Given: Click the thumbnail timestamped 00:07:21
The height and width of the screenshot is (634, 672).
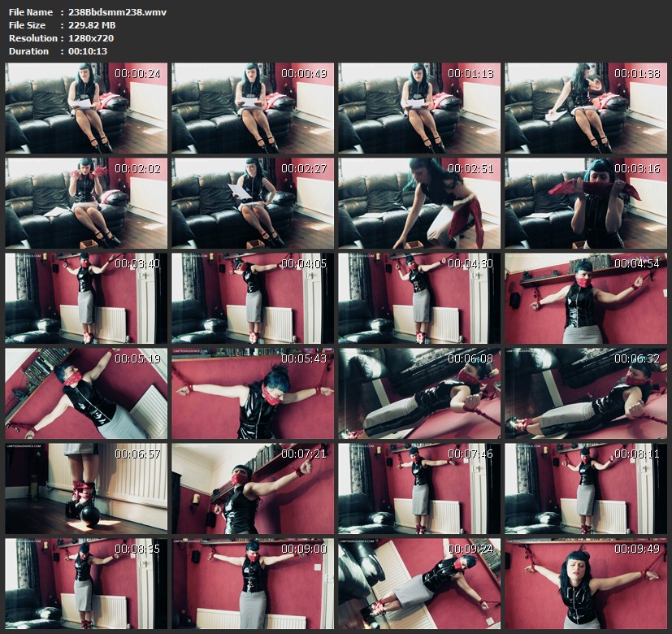Looking at the screenshot, I should point(253,489).
